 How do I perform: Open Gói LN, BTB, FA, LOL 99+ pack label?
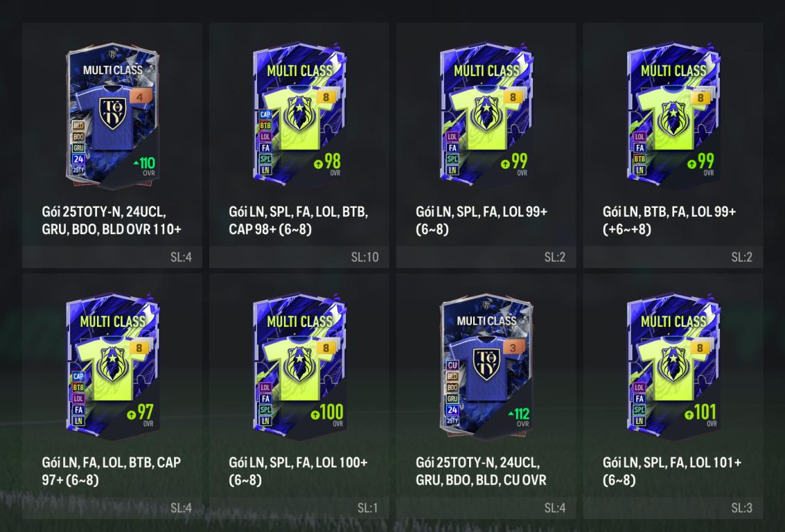(669, 220)
